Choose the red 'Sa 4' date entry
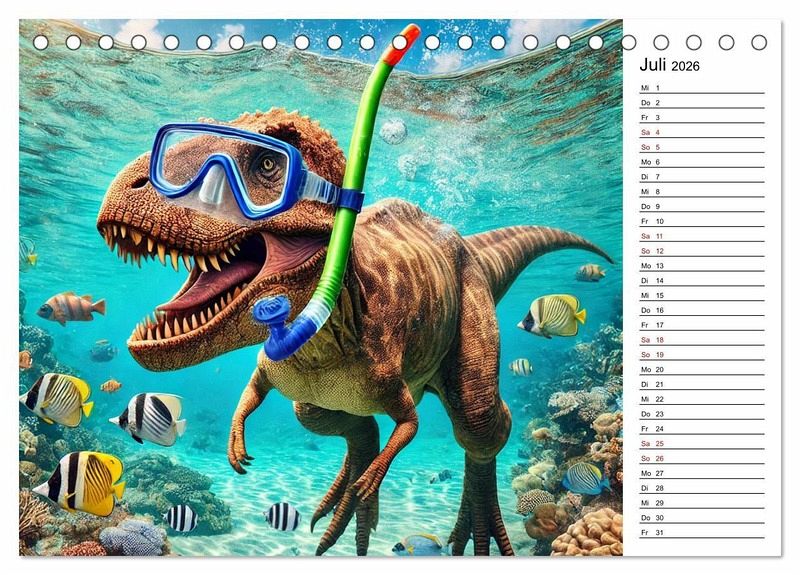Viewport: 800px width, 575px height. pos(702,132)
